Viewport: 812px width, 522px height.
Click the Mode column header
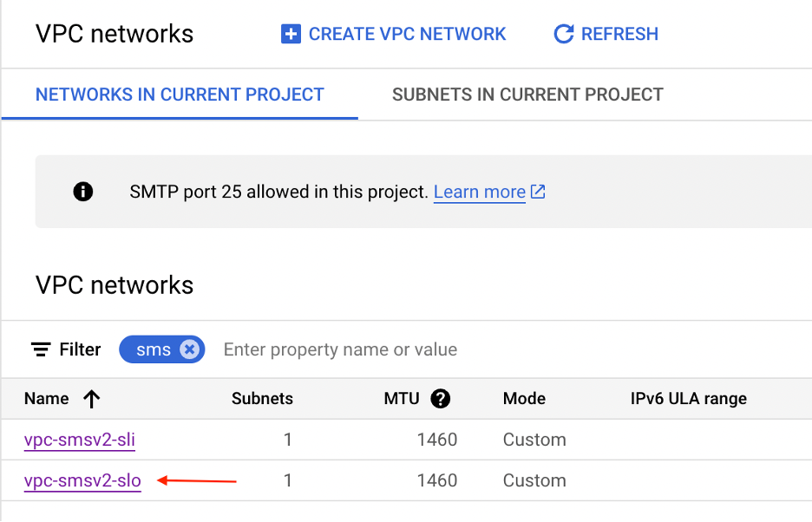point(524,399)
